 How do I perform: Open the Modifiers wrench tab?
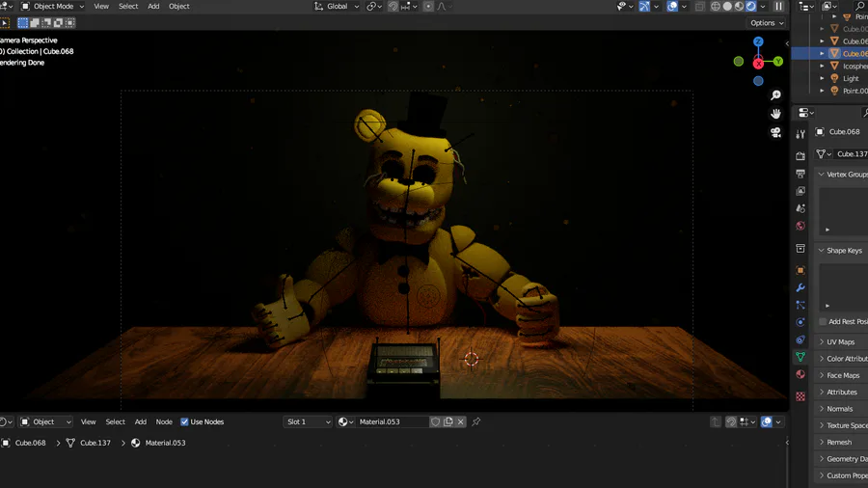coord(800,287)
